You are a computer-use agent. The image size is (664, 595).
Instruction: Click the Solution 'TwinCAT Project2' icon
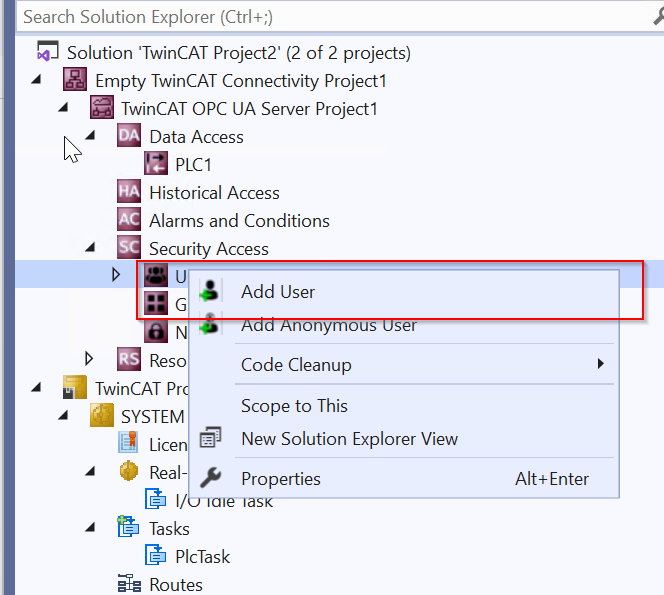[x=47, y=52]
